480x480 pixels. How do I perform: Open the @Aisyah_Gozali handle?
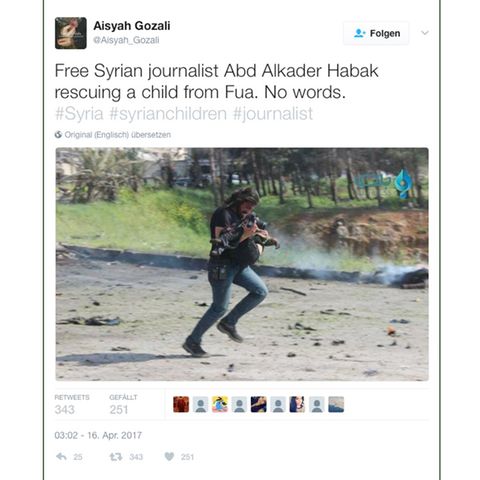point(126,40)
